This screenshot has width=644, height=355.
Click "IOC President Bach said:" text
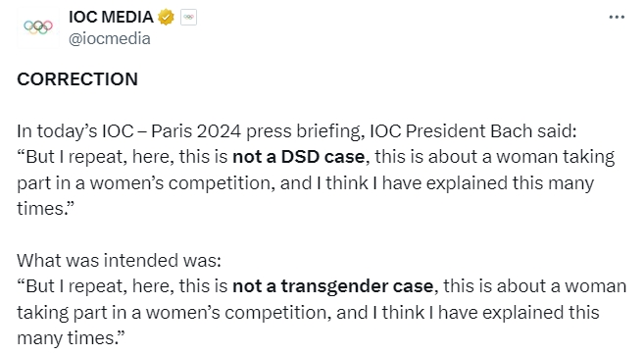click(473, 131)
